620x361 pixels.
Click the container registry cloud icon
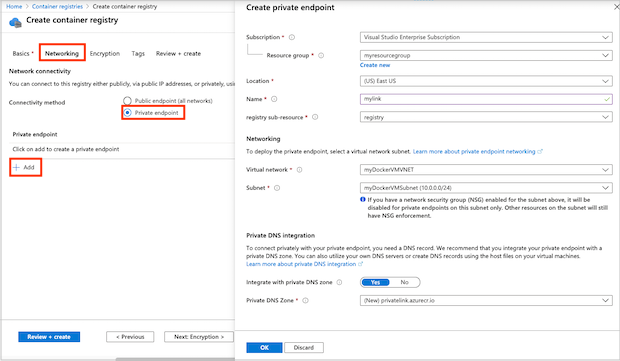pyautogui.click(x=15, y=23)
